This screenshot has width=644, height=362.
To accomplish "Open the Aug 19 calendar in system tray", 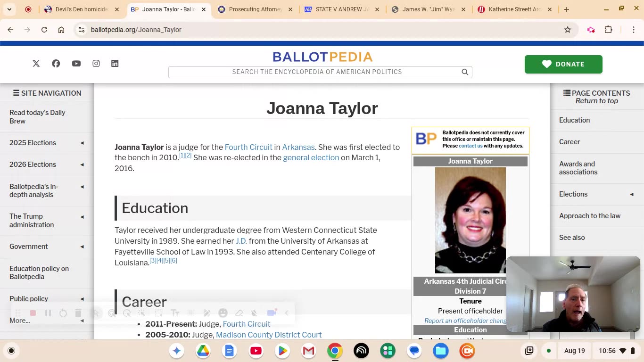I will click(574, 351).
